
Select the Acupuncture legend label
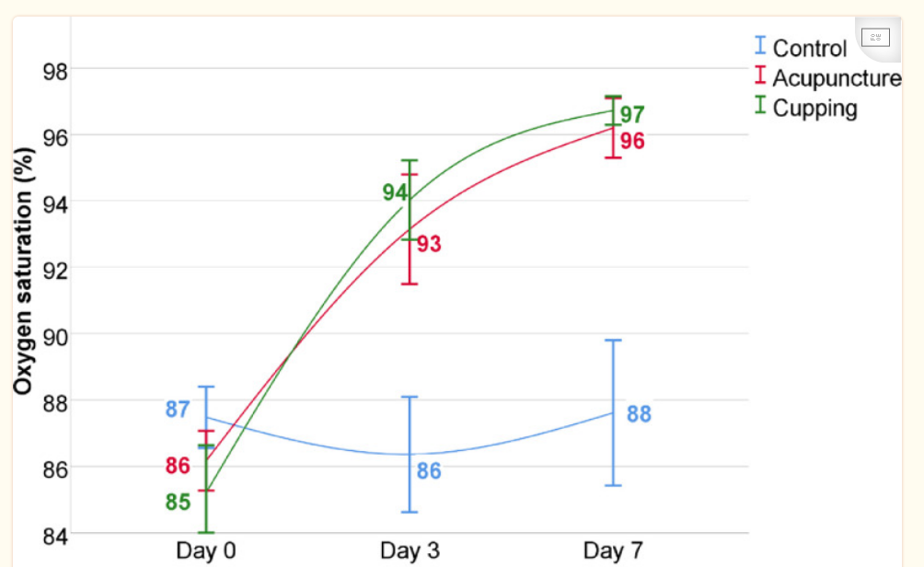pos(837,77)
